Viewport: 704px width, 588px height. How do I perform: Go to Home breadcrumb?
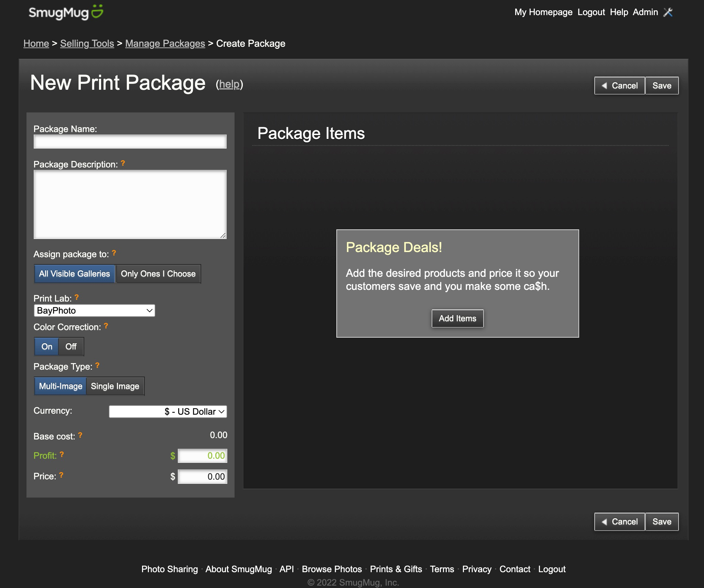36,43
